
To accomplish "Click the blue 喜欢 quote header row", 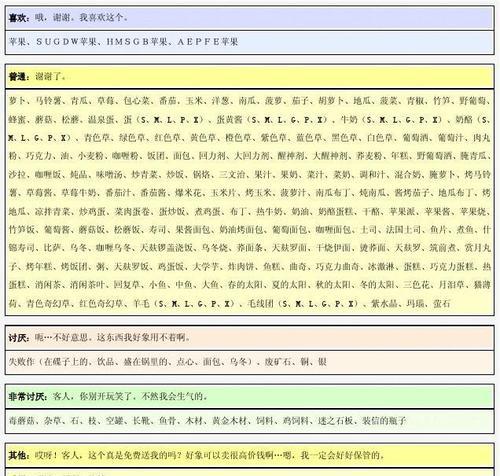I will [x=250, y=18].
